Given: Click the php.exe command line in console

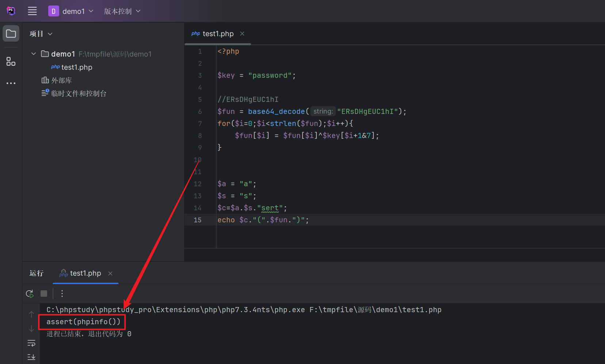Looking at the screenshot, I should coord(244,310).
